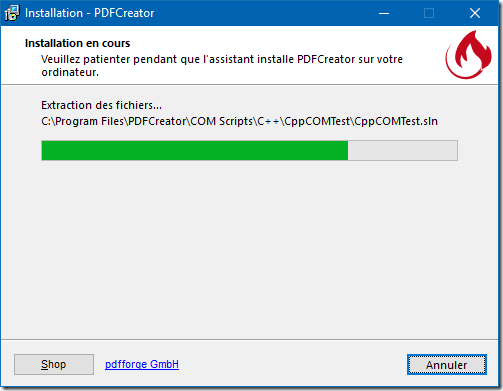The image size is (503, 391).
Task: Click the greyed-out maximize window button
Action: click(429, 13)
